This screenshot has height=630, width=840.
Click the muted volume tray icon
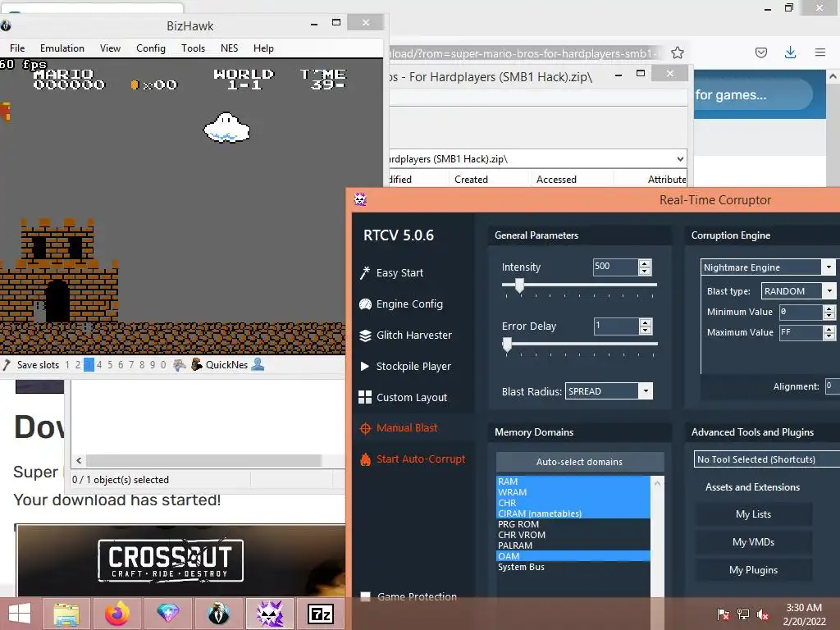point(763,614)
